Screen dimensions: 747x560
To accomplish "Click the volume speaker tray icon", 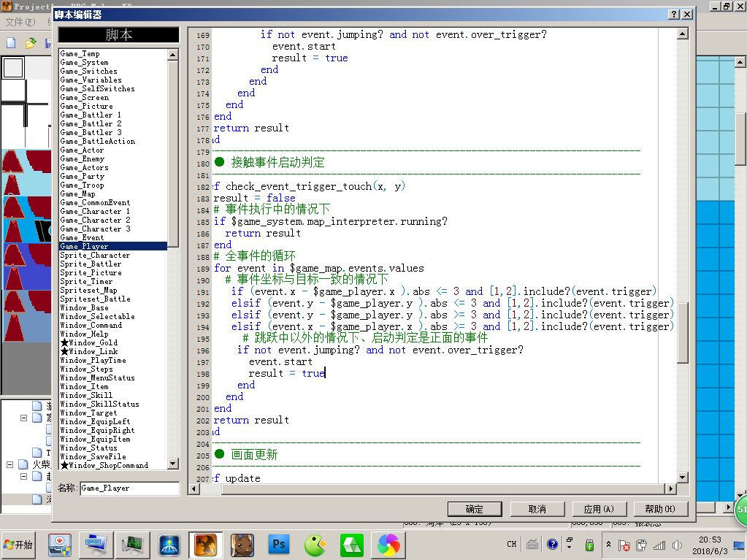I will (677, 545).
